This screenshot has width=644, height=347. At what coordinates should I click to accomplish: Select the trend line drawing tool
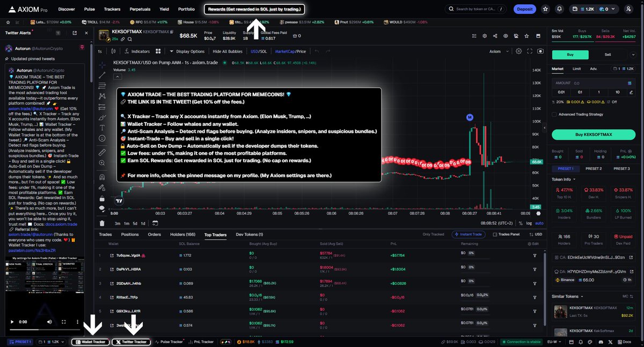pyautogui.click(x=102, y=76)
